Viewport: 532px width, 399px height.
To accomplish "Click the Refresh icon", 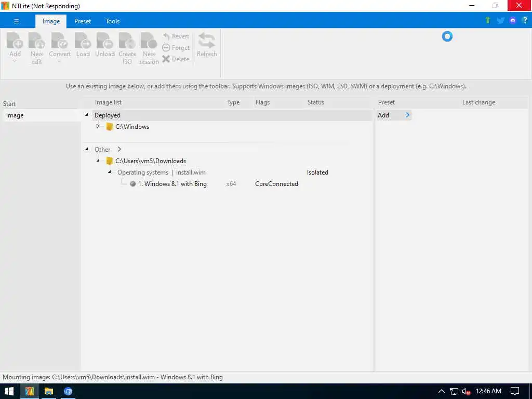I will pyautogui.click(x=207, y=41).
